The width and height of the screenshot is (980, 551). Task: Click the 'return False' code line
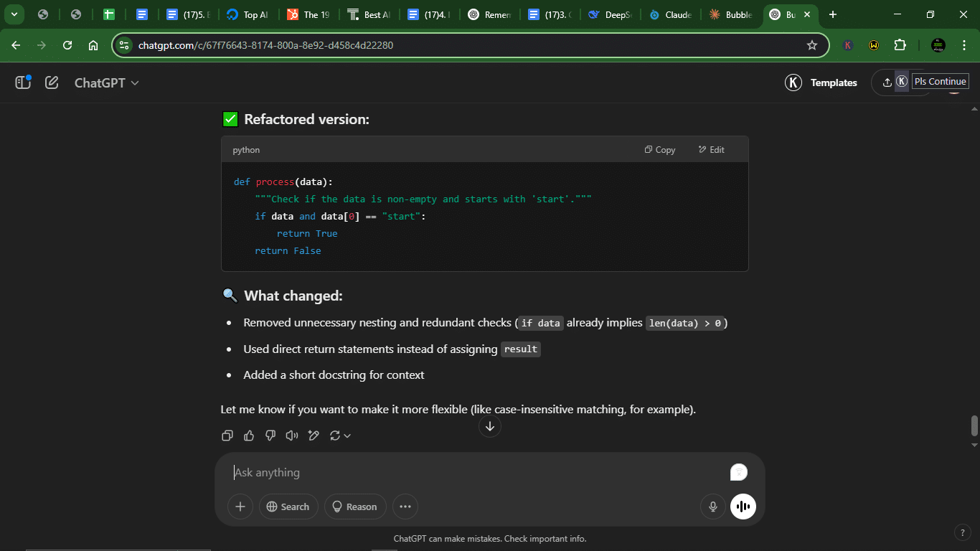click(288, 250)
